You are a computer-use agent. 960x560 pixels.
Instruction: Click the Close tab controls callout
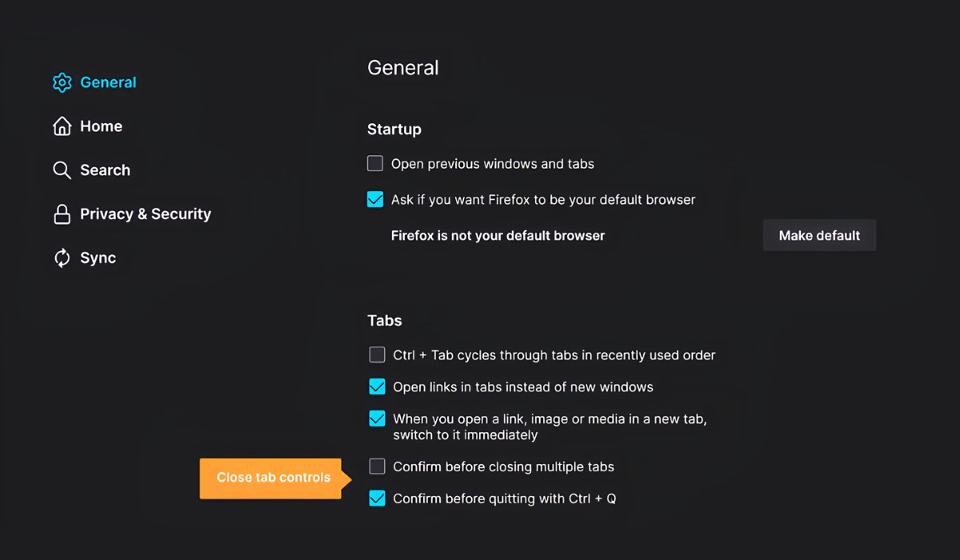click(272, 478)
